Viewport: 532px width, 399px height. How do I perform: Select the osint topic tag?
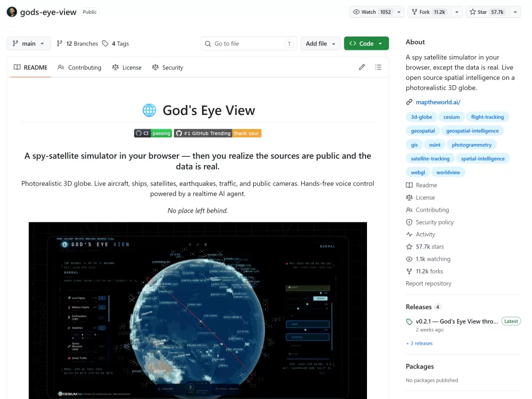coord(434,145)
